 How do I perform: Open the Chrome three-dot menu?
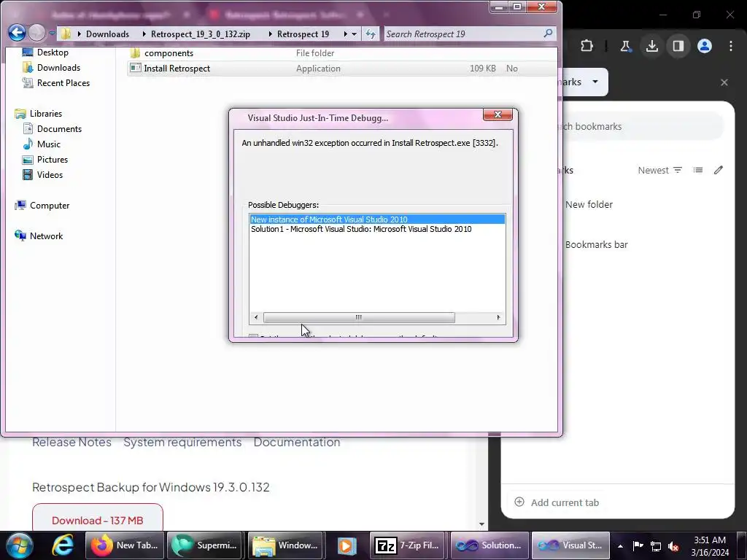point(731,46)
